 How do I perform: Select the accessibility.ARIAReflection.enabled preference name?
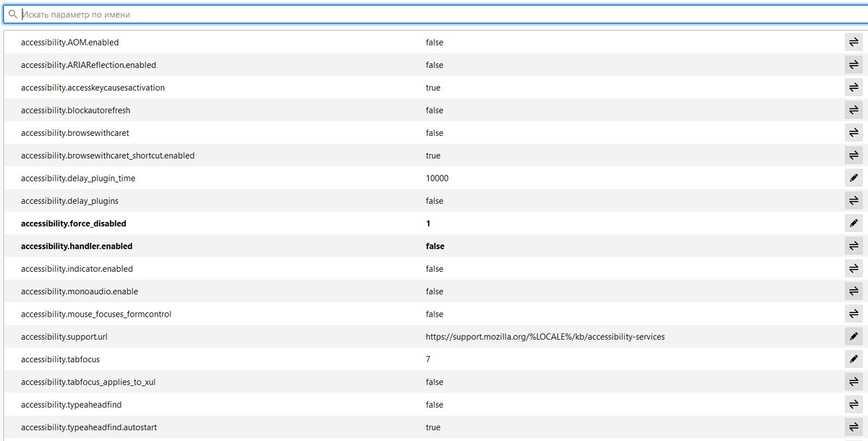click(88, 65)
